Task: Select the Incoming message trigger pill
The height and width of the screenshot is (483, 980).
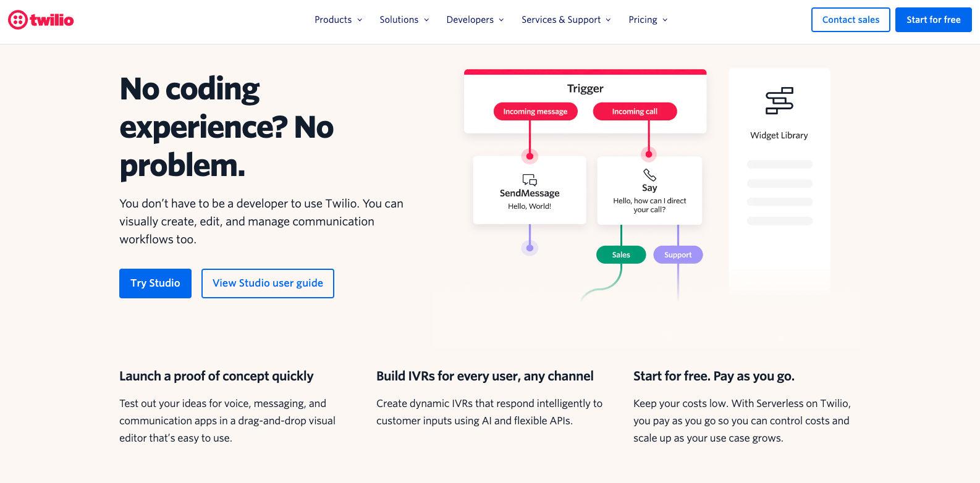Action: point(535,112)
